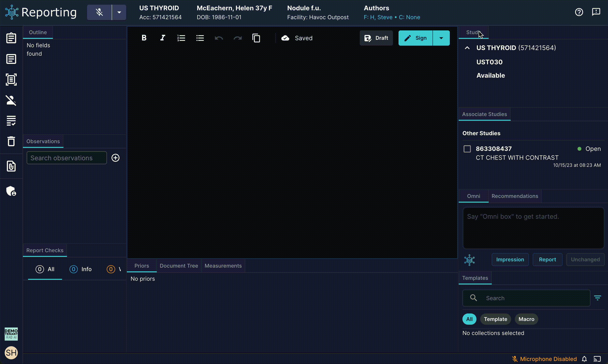
Task: Click the CT CHEST WITH CONTRAST study text
Action: pos(517,157)
